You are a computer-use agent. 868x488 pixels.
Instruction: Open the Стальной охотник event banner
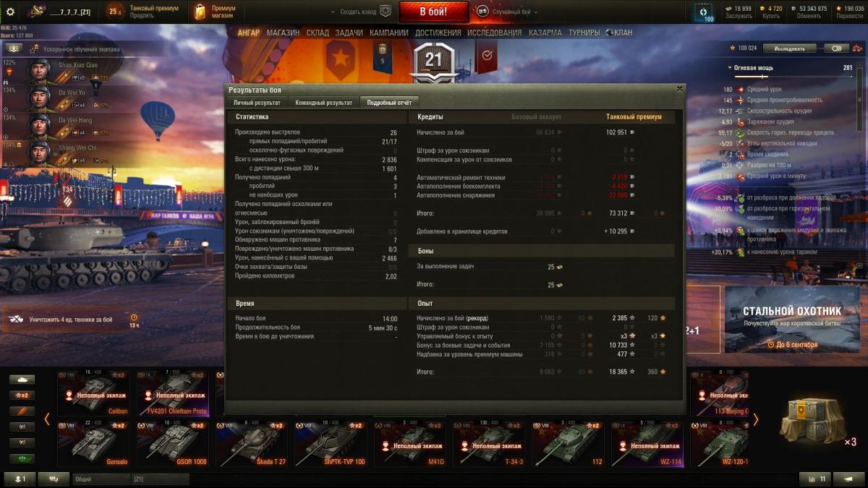tap(791, 320)
